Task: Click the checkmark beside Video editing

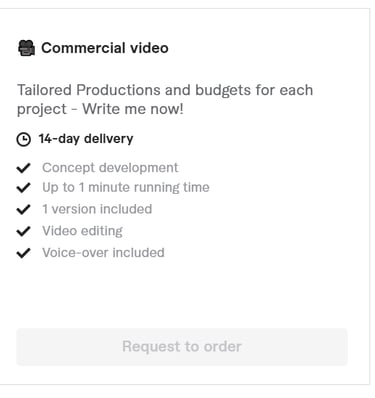Action: (24, 231)
